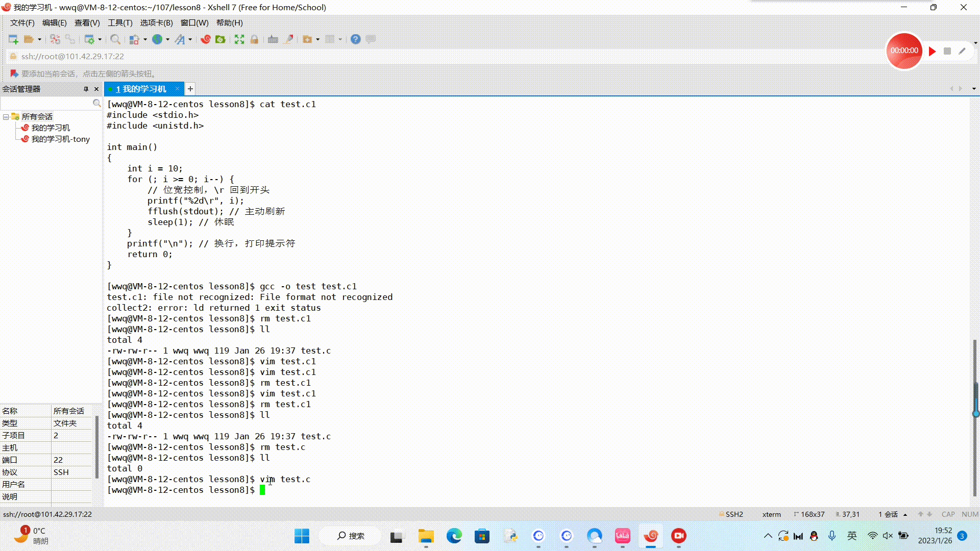Image resolution: width=980 pixels, height=551 pixels.
Task: Launch Xftp file transfer icon
Action: pos(220,39)
